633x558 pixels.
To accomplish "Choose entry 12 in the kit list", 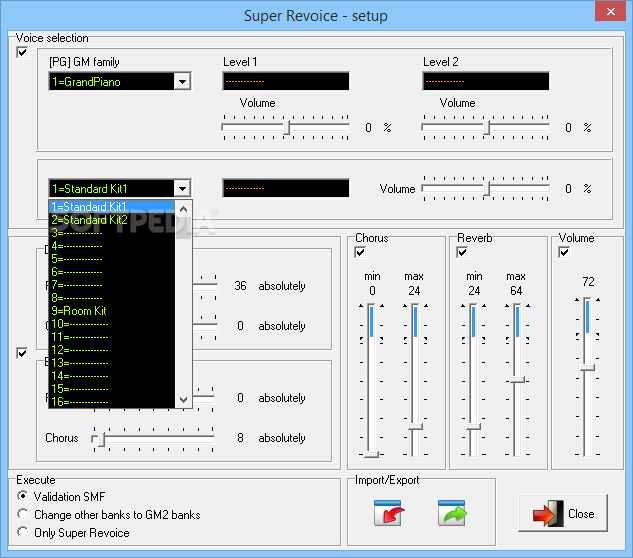I will tap(112, 350).
